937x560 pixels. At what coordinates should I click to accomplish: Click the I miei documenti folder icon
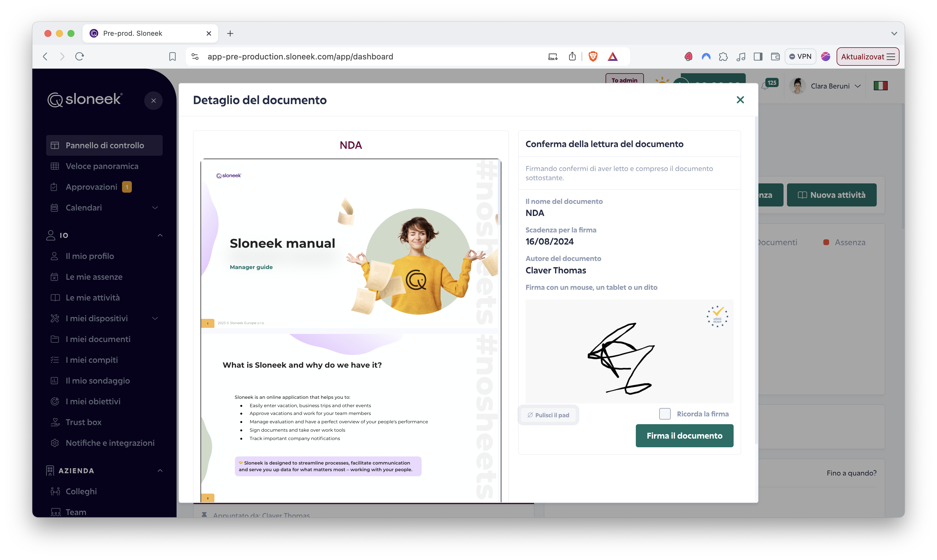coord(55,339)
